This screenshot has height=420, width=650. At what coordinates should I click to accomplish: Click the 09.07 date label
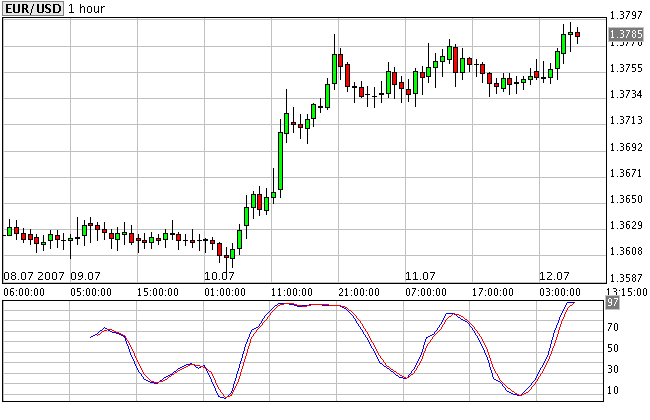85,276
